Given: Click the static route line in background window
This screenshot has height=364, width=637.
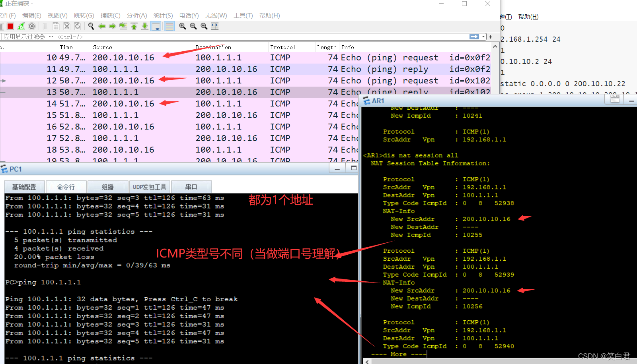Looking at the screenshot, I should 563,84.
